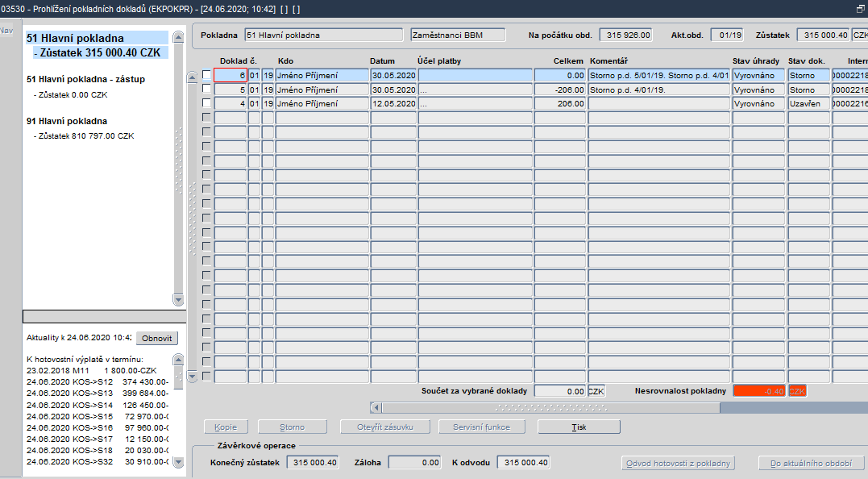Screen dimensions: 868x479
Task: Tick the checkbox of first empty table row
Action: [206, 118]
